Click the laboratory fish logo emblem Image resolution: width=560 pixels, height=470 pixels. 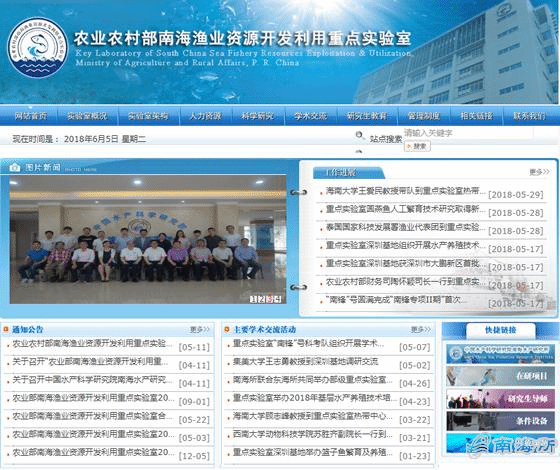pyautogui.click(x=38, y=48)
